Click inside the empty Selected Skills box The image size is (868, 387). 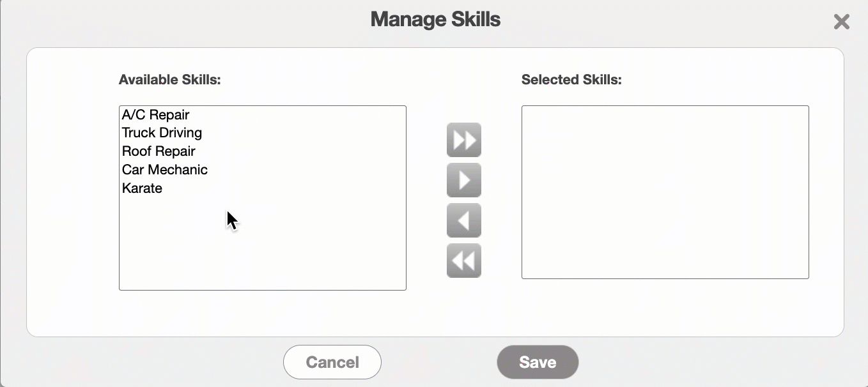[x=665, y=192]
